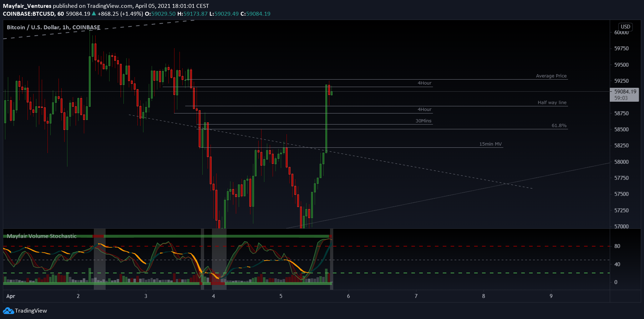Click the '15min MV' level label
The height and width of the screenshot is (319, 644).
[x=491, y=144]
